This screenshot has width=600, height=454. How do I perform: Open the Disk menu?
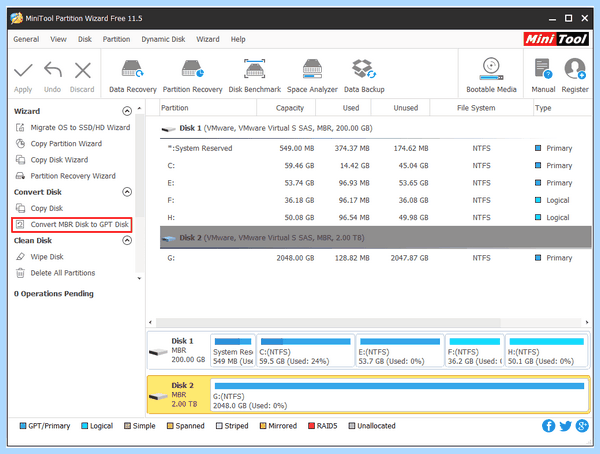click(x=85, y=39)
